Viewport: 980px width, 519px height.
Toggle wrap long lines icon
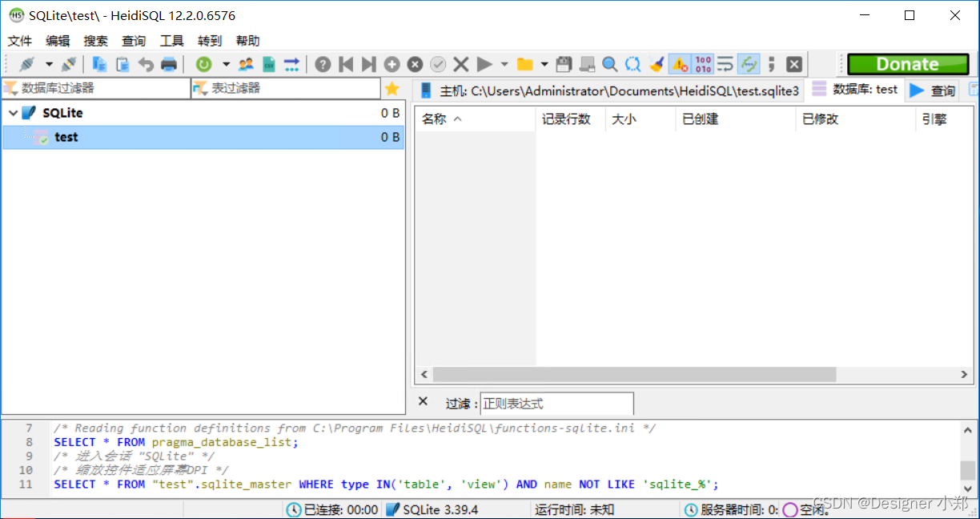[725, 64]
